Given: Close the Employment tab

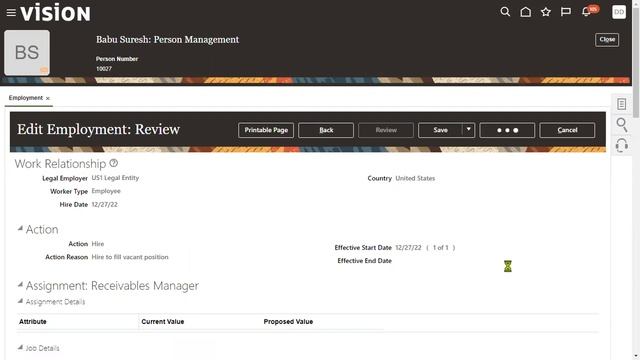Looking at the screenshot, I should tap(48, 98).
